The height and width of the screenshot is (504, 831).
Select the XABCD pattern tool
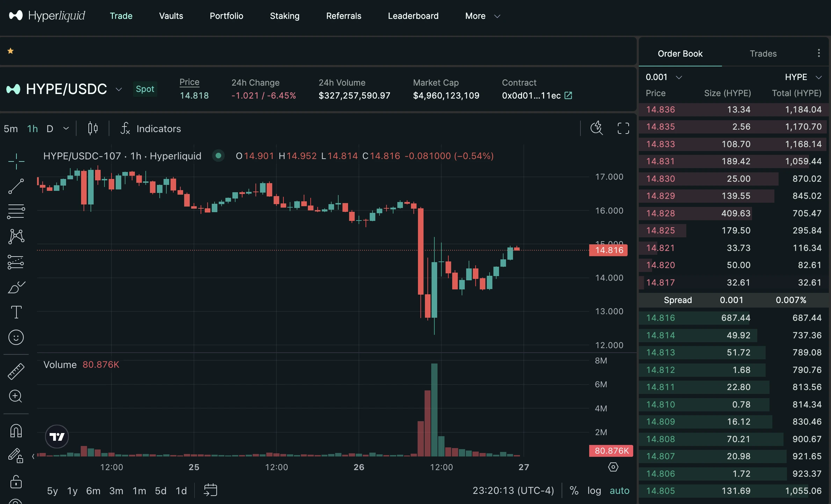coord(16,237)
